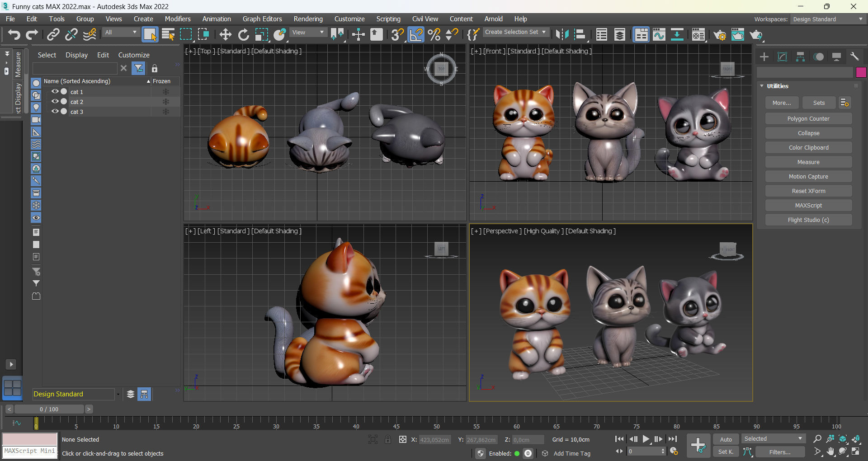The width and height of the screenshot is (868, 461).
Task: Click the Auto key button
Action: (726, 439)
